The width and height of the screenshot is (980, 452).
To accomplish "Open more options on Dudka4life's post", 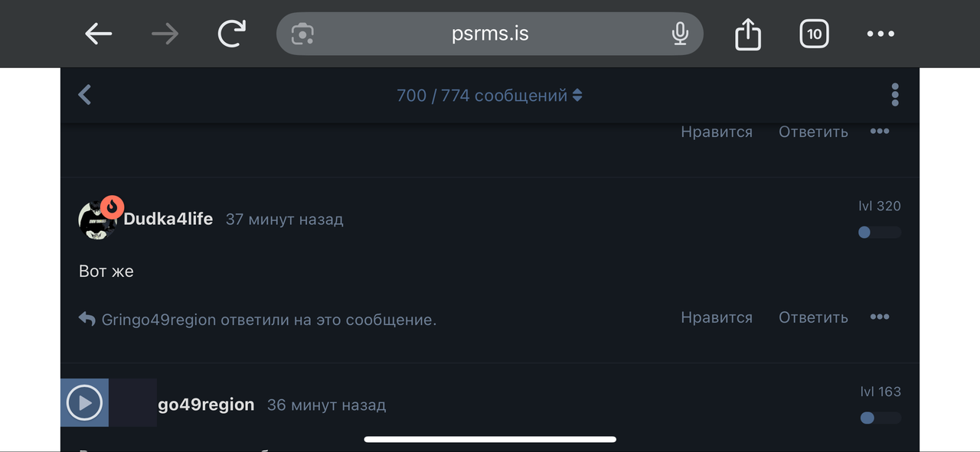I will coord(880,317).
